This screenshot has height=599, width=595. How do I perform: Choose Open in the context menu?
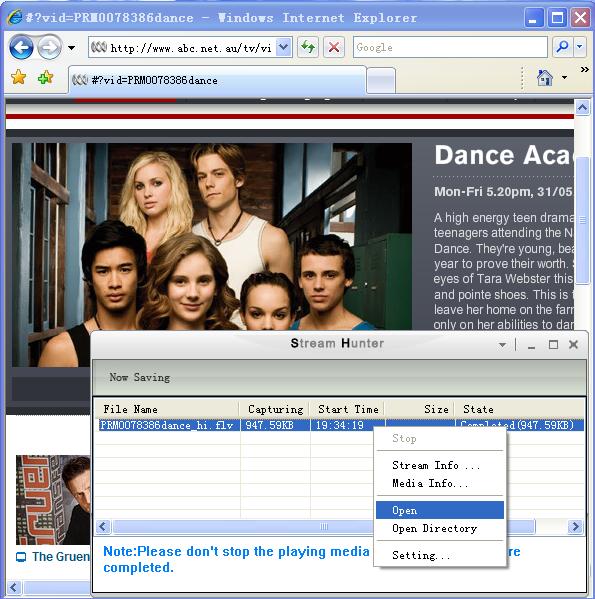[440, 510]
